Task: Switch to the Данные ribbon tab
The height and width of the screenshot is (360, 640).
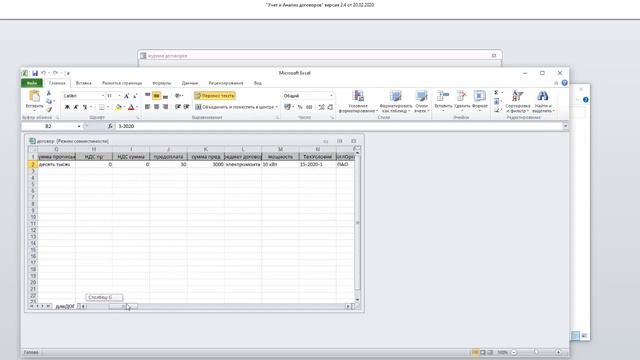Action: pyautogui.click(x=190, y=83)
